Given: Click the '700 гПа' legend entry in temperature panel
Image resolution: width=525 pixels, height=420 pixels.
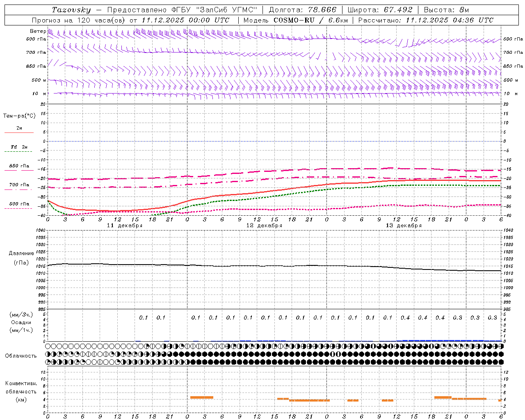Looking at the screenshot, I should coord(19,185).
